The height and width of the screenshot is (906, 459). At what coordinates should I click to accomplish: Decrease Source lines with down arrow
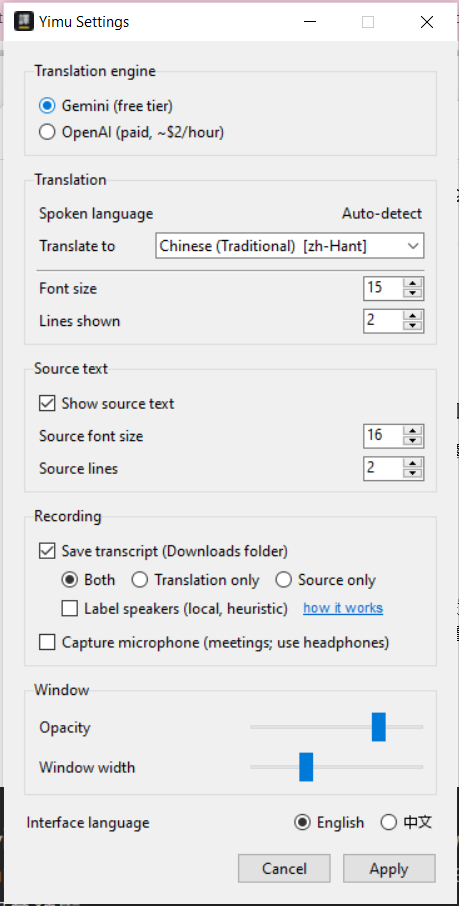coord(412,473)
